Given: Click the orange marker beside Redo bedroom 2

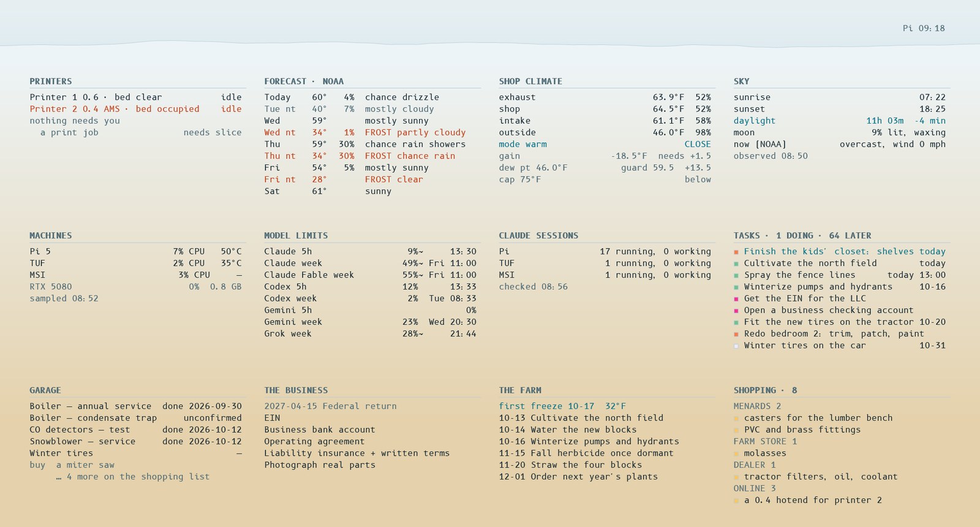Looking at the screenshot, I should pyautogui.click(x=736, y=334).
